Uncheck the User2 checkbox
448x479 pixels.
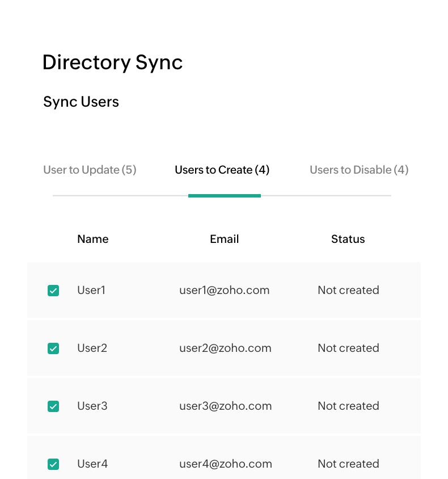pos(53,348)
